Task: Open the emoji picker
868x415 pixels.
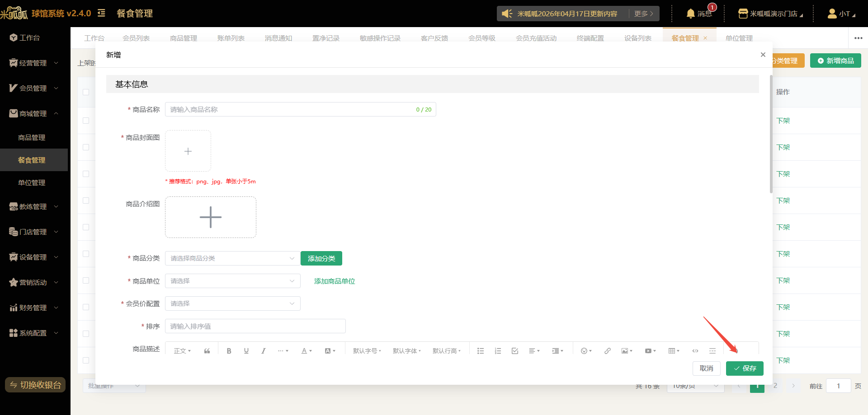Action: (586, 351)
